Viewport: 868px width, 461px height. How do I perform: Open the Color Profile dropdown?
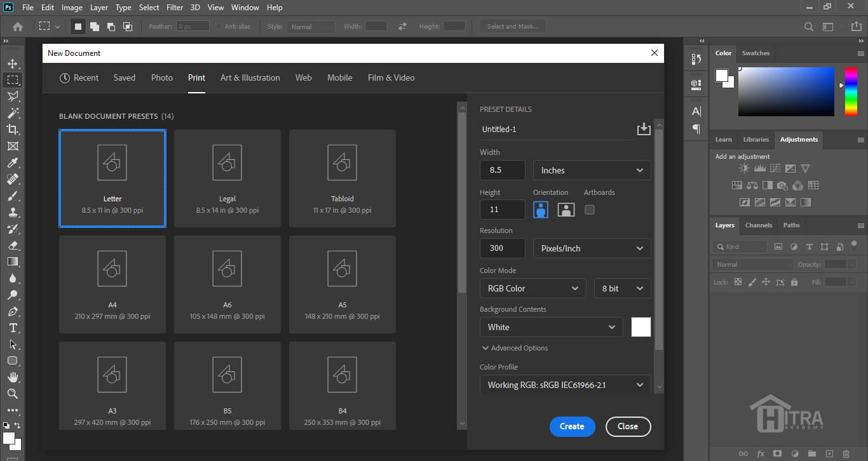(566, 385)
